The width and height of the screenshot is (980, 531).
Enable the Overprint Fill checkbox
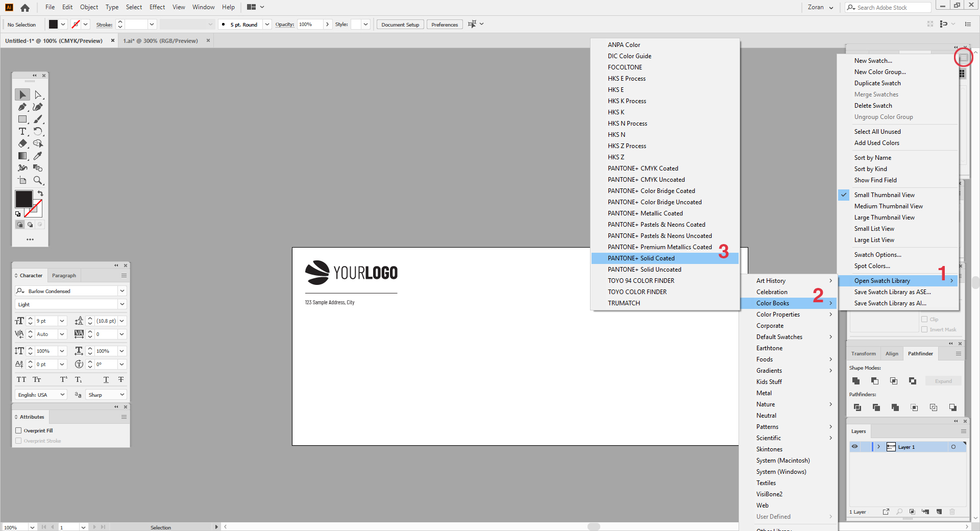tap(18, 430)
